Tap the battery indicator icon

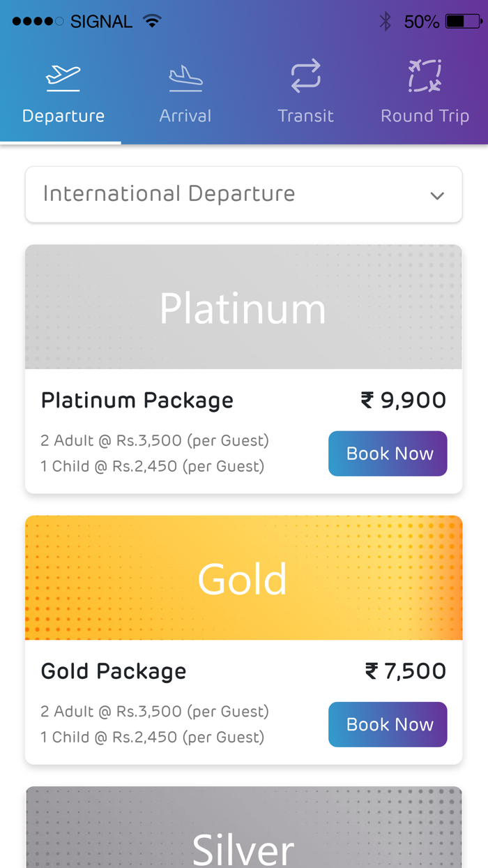464,22
